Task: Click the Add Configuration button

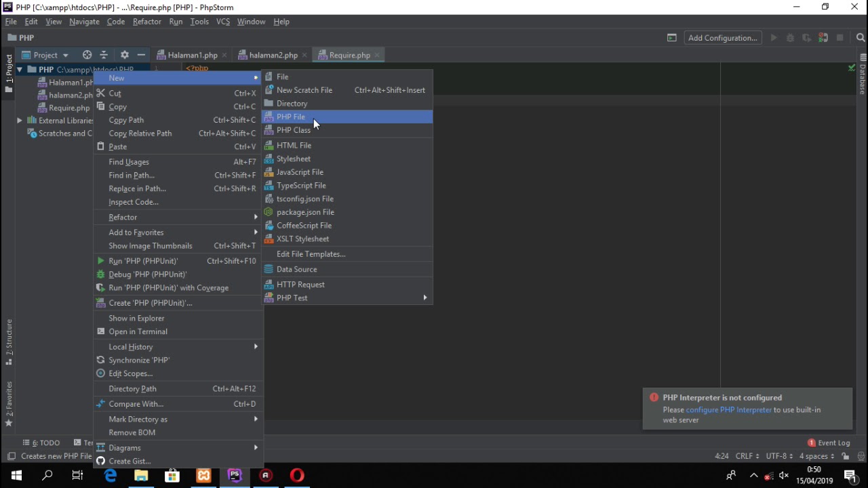Action: click(723, 38)
